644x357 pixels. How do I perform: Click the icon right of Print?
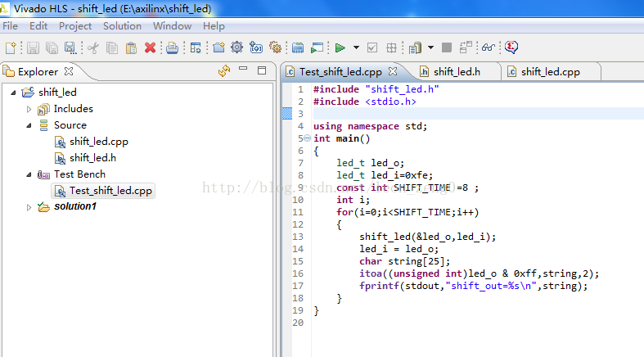(x=196, y=47)
